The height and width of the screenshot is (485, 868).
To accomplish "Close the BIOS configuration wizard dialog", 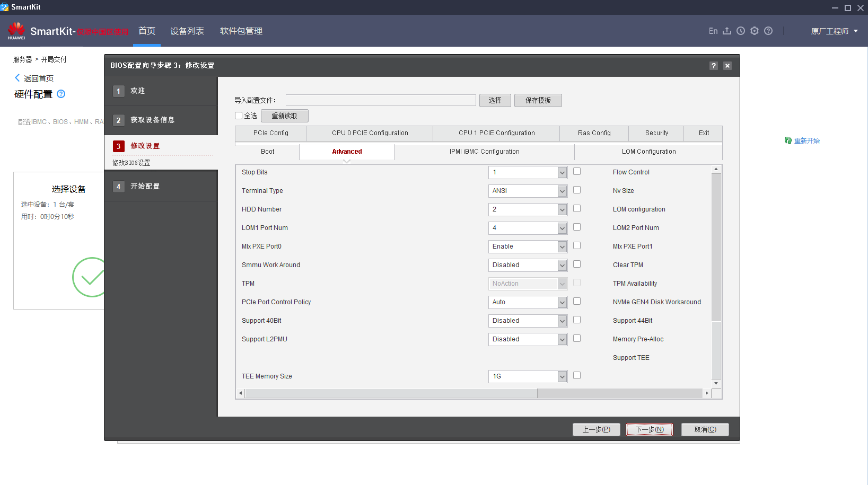I will (x=727, y=66).
